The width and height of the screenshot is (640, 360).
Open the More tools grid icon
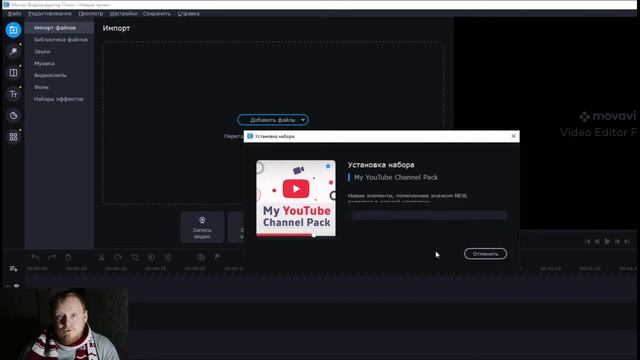(x=13, y=137)
